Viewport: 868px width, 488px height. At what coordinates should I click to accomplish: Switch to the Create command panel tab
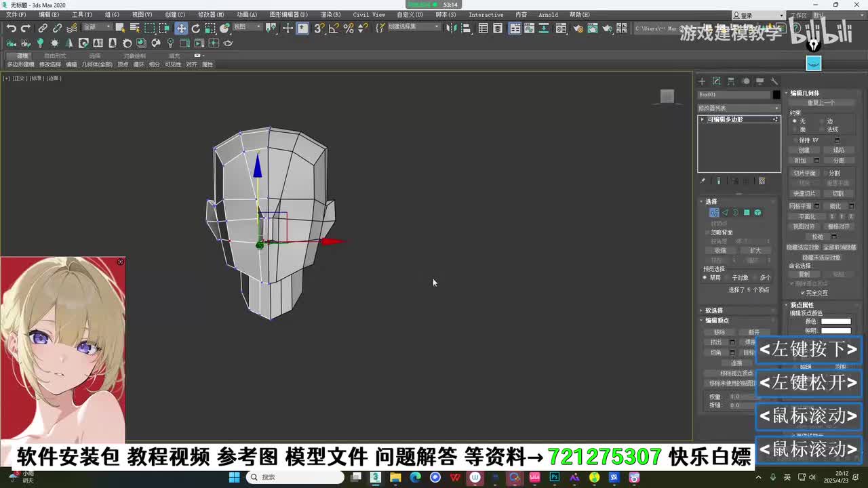pos(702,81)
